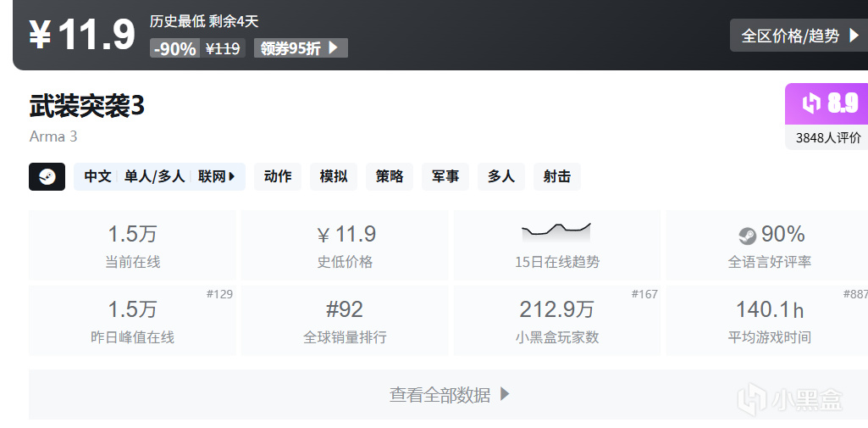Open 全区价格/趋势 price trend button
Image resolution: width=868 pixels, height=428 pixels.
799,36
